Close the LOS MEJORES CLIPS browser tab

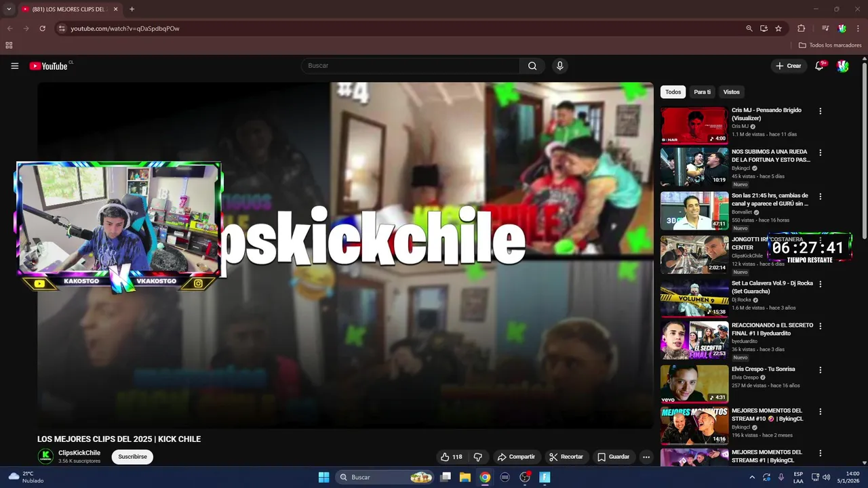115,9
